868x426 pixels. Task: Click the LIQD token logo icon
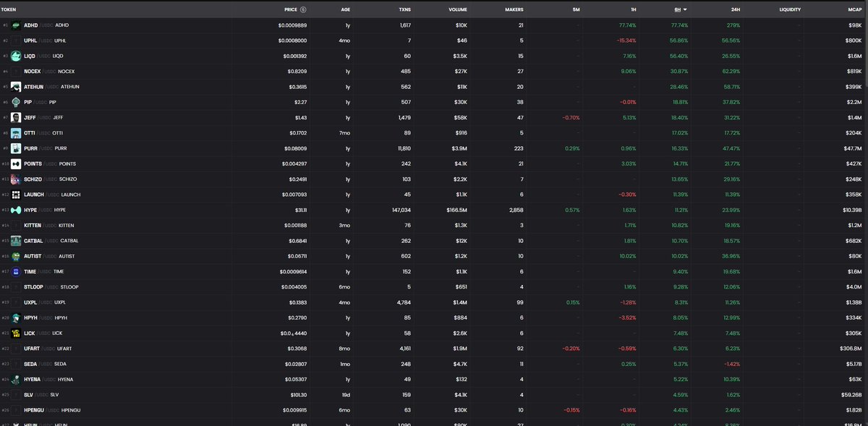[16, 56]
